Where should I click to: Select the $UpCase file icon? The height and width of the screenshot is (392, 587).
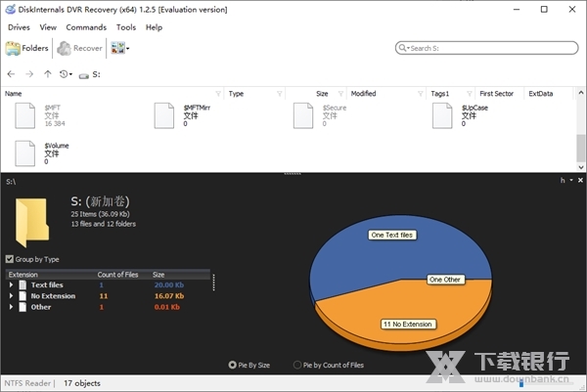445,115
